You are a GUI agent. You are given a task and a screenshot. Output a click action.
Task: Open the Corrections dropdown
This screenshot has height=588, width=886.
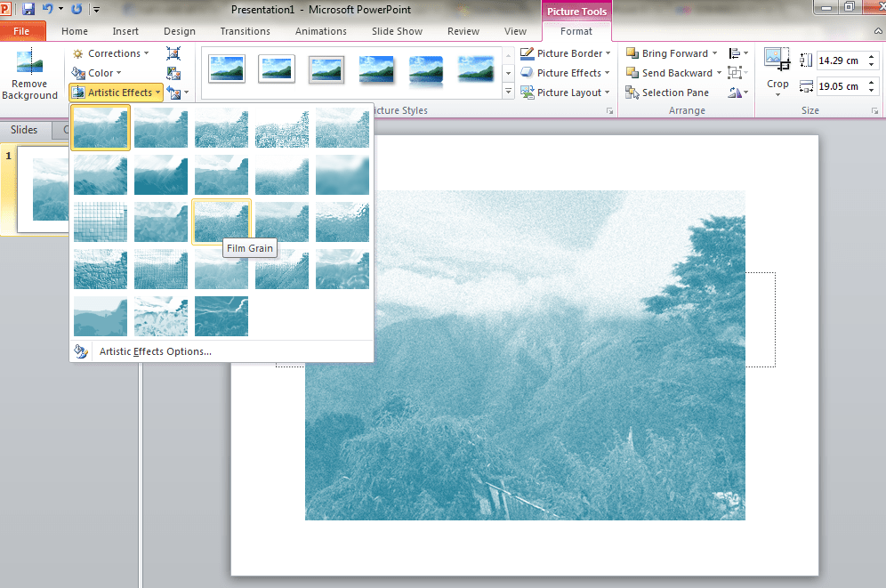pos(113,52)
